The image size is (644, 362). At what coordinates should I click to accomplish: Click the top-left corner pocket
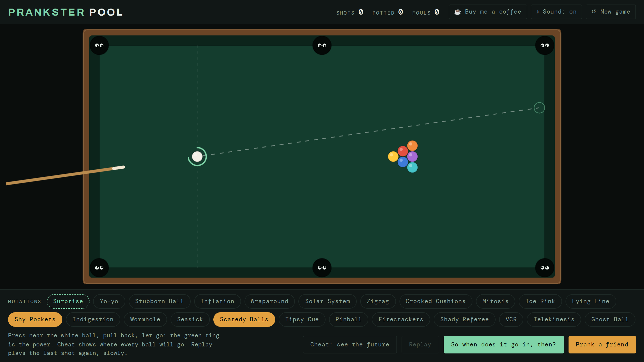coord(99,46)
